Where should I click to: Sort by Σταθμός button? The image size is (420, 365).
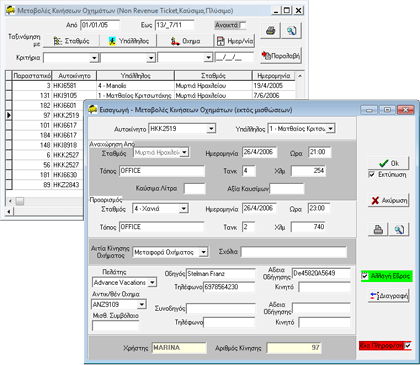click(71, 41)
